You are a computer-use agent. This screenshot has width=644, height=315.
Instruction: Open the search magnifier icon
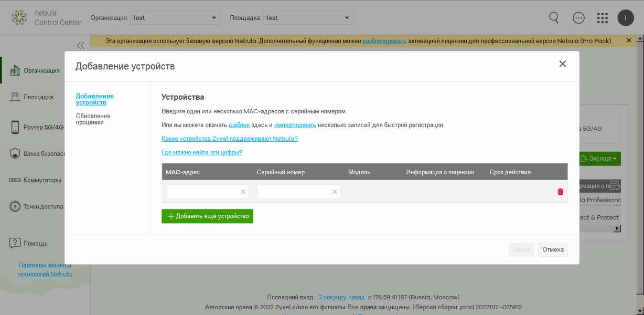[554, 17]
